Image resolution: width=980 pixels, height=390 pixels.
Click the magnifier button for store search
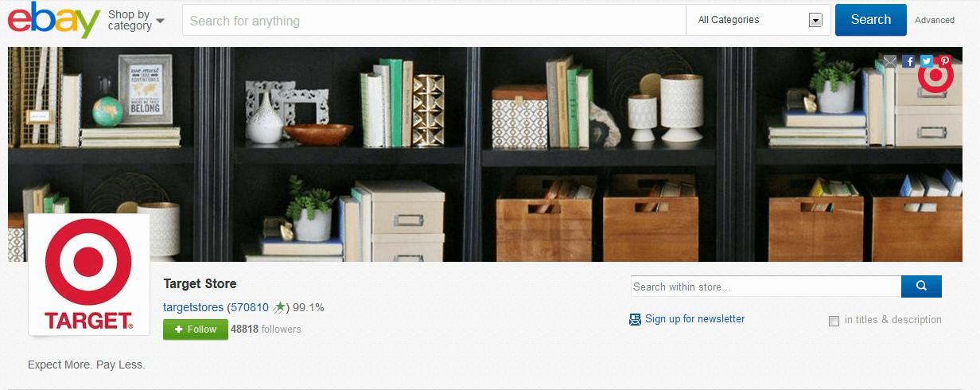[921, 287]
